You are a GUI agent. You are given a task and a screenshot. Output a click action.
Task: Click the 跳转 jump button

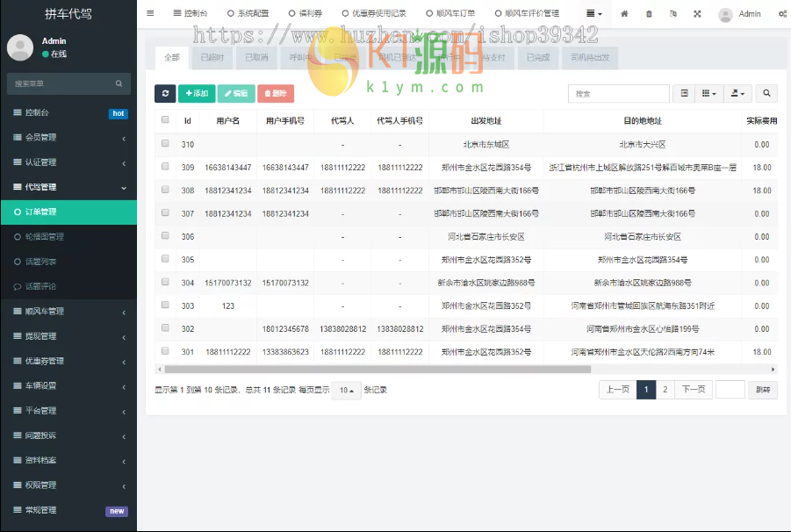tap(763, 390)
